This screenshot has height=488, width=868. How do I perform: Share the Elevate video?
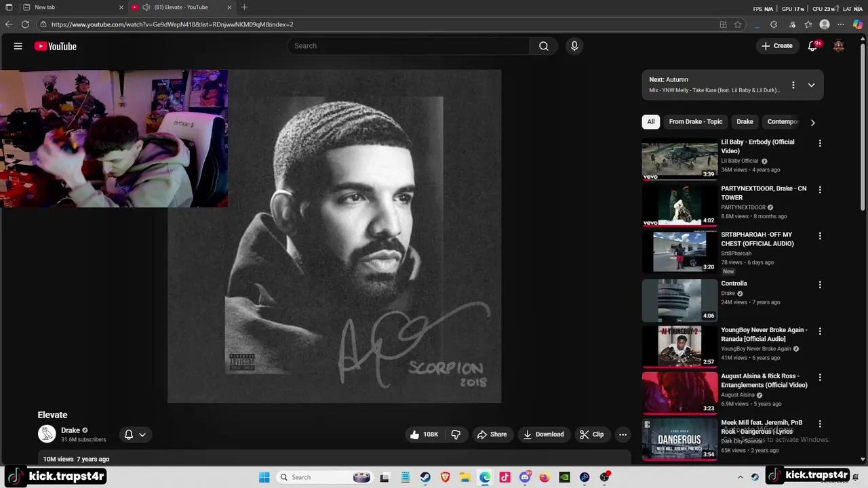tap(492, 434)
